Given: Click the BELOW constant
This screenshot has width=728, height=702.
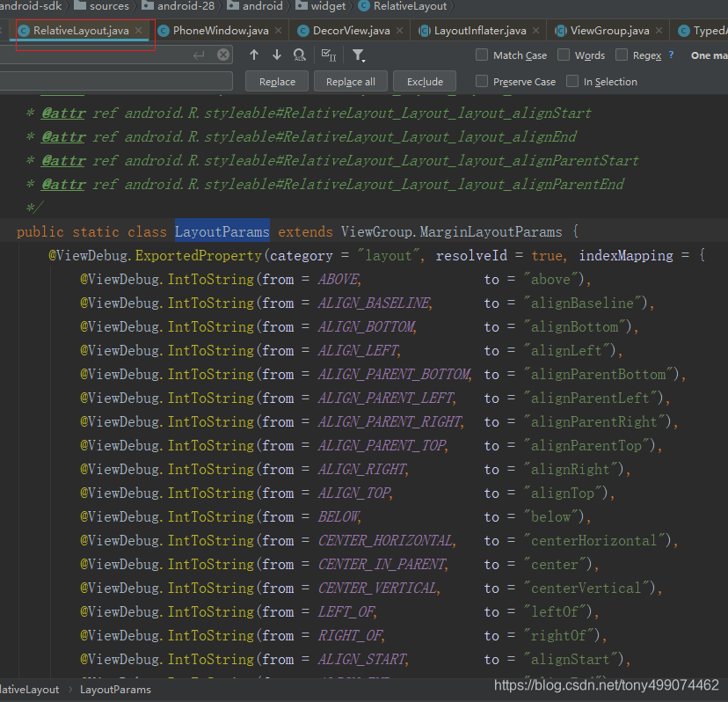Looking at the screenshot, I should point(339,516).
